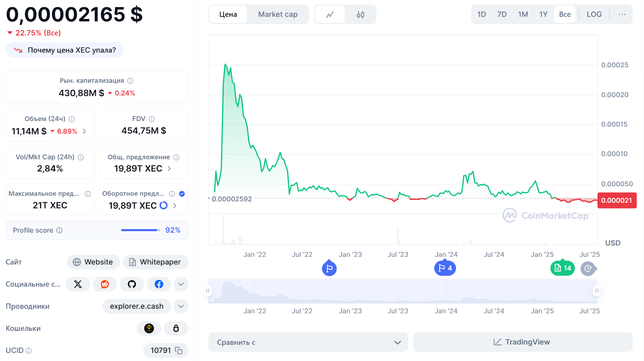The height and width of the screenshot is (361, 644).
Task: Open the Facebook social link
Action: 159,284
